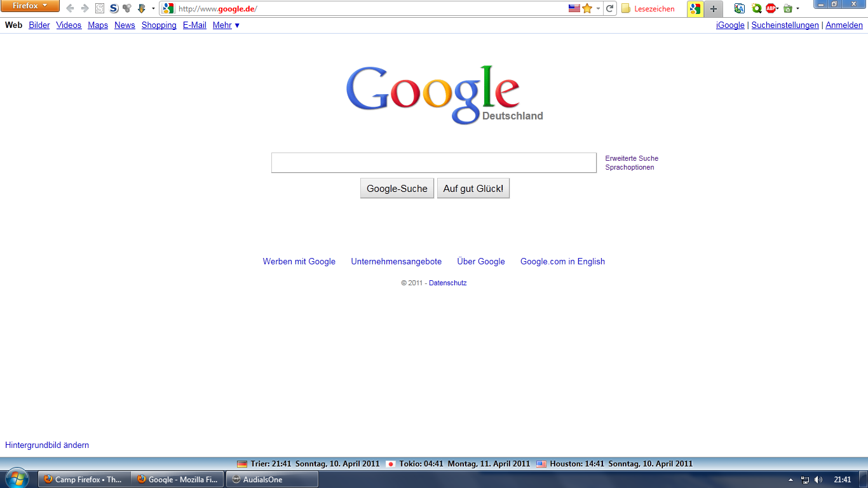
Task: Click the text Tokio: 04:41 Montag, 11. April 2011
Action: [x=465, y=464]
